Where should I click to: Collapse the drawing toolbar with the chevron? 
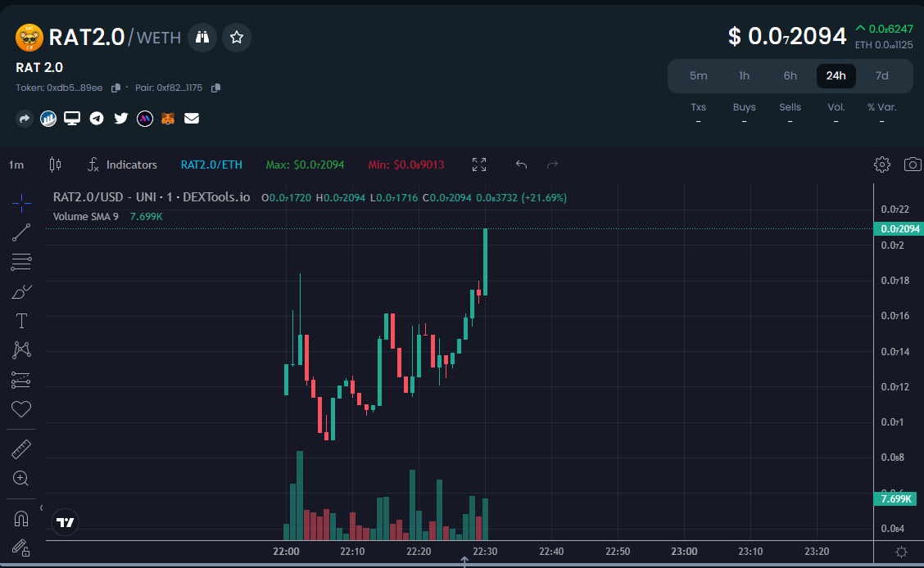point(41,508)
